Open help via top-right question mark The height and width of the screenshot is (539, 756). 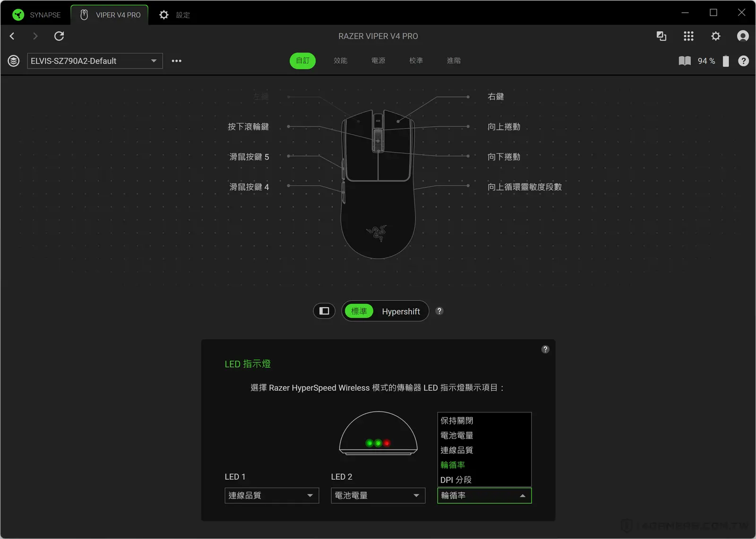[743, 61]
